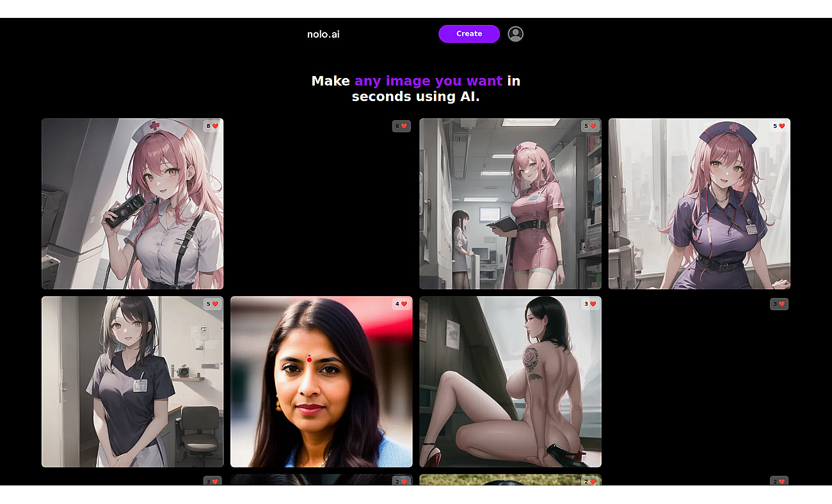
Task: Click 3-hearts badge on empty tile beside tattooed figure
Action: coord(779,304)
